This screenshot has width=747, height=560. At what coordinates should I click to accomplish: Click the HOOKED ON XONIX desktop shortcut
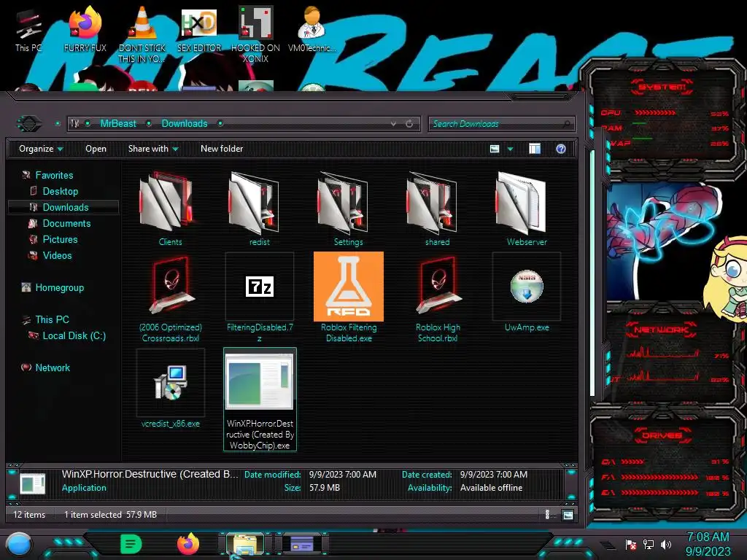pyautogui.click(x=255, y=34)
